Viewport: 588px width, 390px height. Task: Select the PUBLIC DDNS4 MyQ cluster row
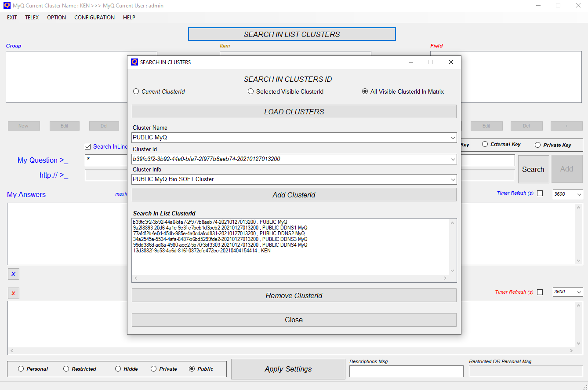tap(220, 245)
